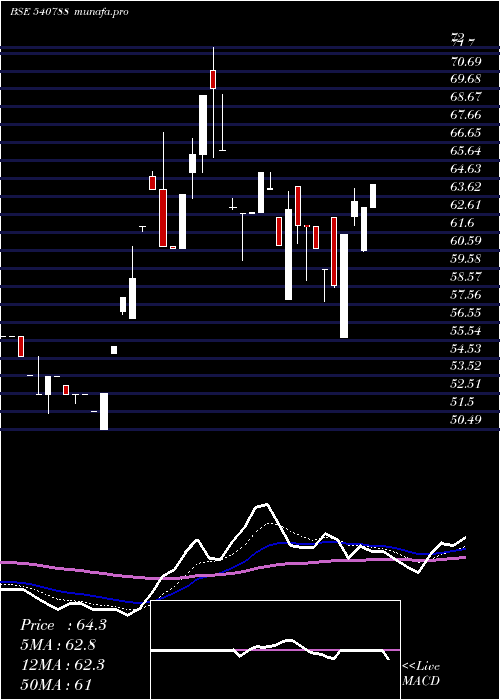Click the '12MA : 62.3' readout
500x700 pixels.
point(62,665)
